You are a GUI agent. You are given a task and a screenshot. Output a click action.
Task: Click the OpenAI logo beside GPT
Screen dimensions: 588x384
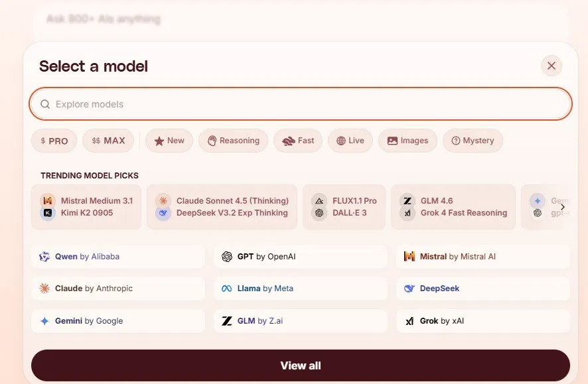click(x=226, y=257)
